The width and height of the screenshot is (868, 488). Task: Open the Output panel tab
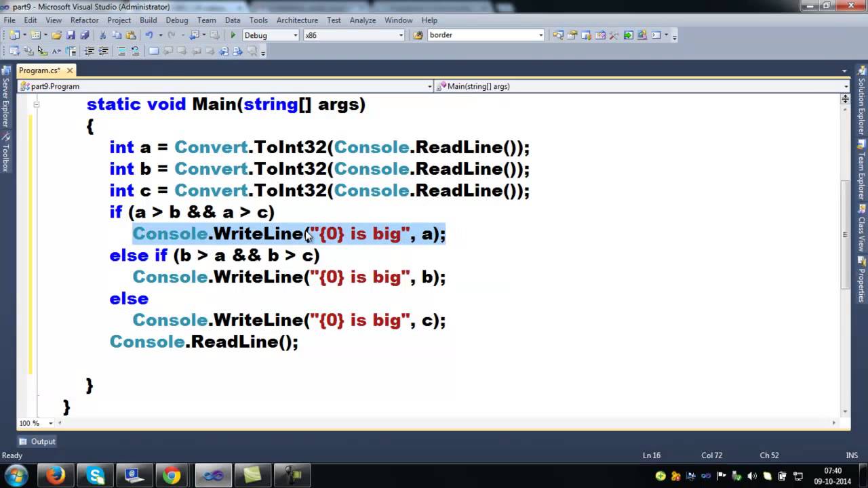37,441
